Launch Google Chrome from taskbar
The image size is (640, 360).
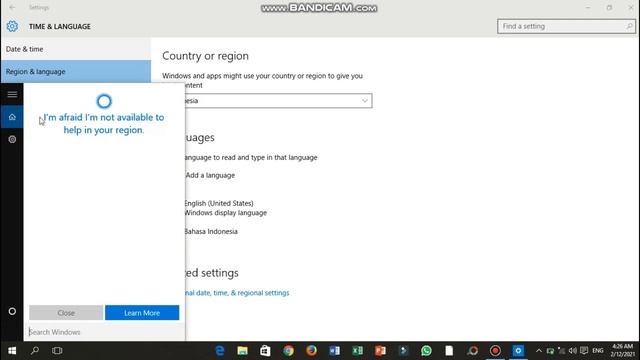(x=289, y=351)
